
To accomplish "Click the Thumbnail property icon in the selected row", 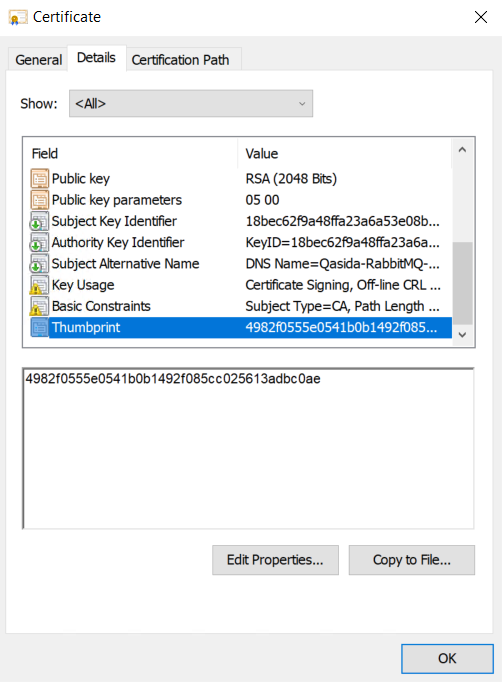I will coord(39,328).
